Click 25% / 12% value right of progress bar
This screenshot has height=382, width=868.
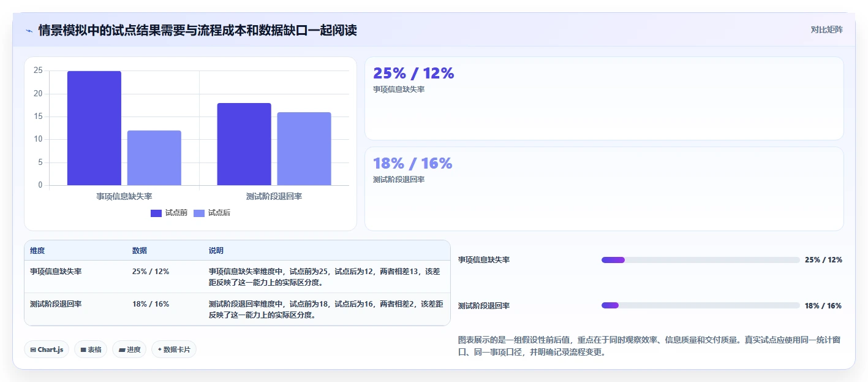823,260
